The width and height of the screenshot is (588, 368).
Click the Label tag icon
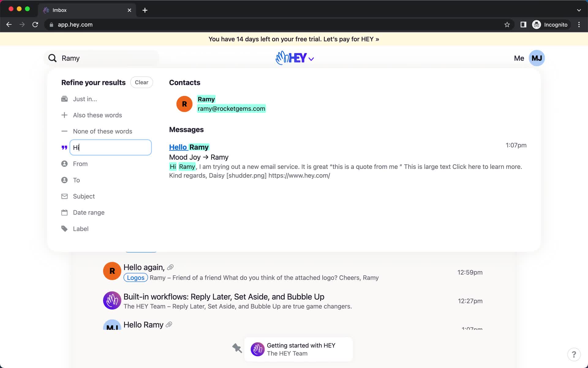point(64,229)
